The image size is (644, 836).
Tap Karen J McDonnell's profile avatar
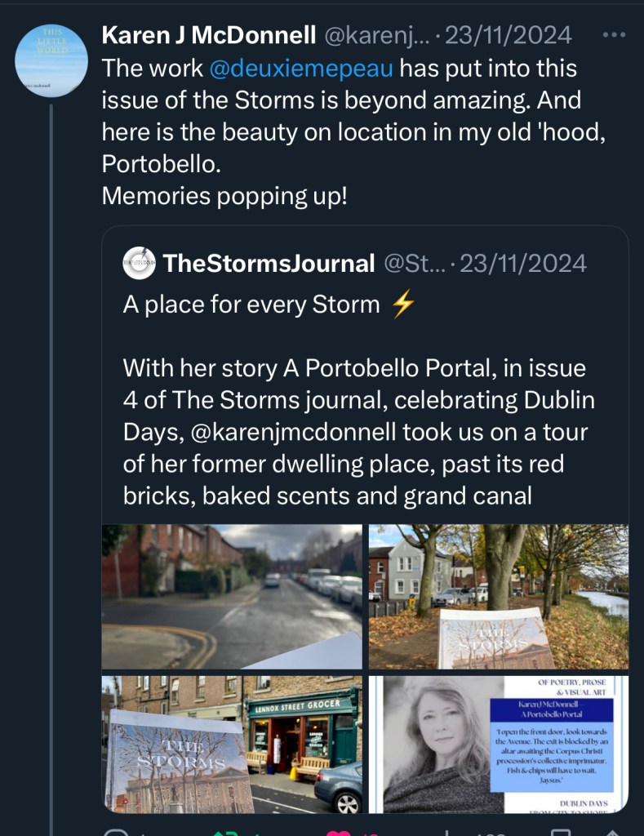[x=51, y=61]
